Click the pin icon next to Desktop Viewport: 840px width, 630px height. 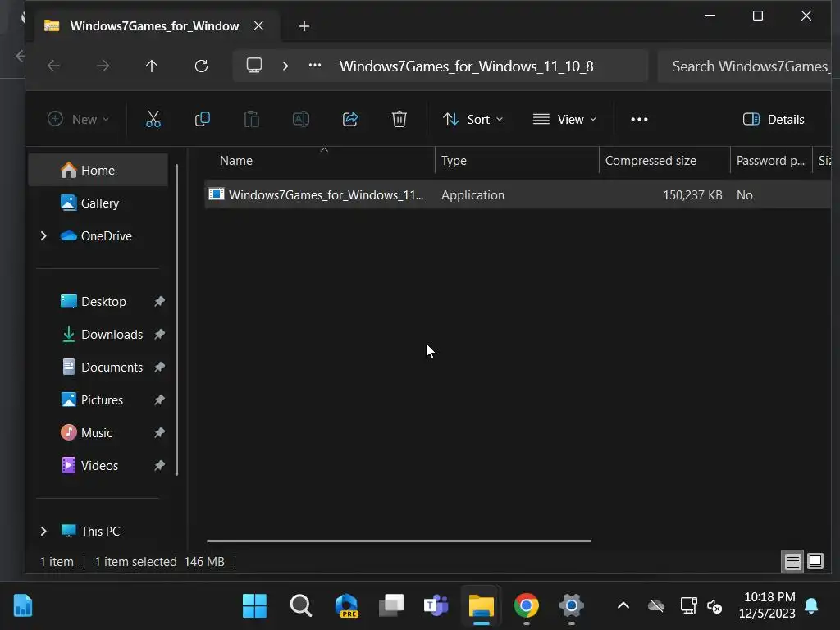159,302
